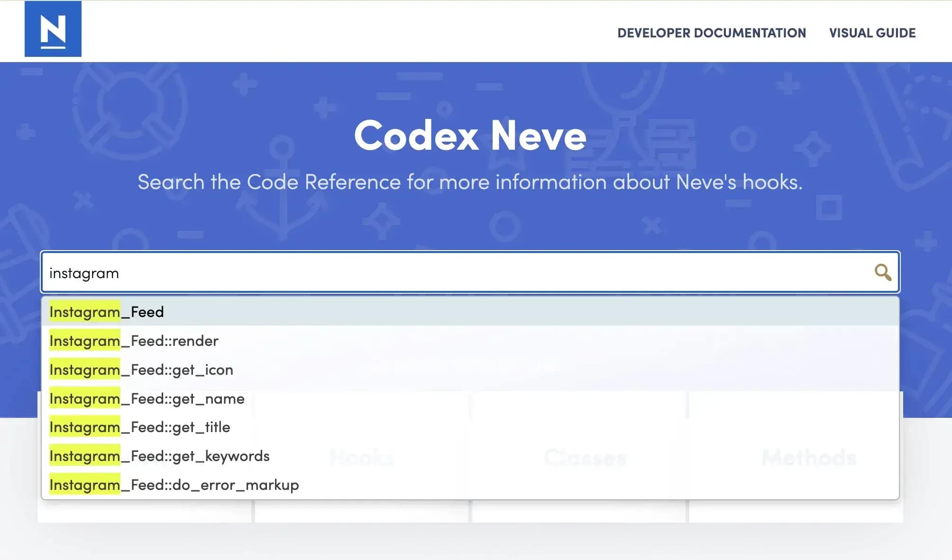The height and width of the screenshot is (560, 952).
Task: Focus the search field containing instagram
Action: pyautogui.click(x=470, y=272)
